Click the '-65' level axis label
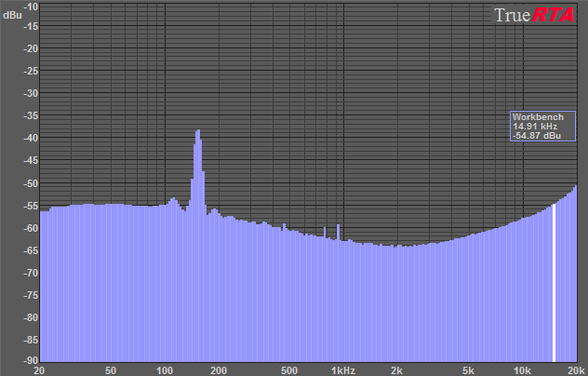This screenshot has width=588, height=376. click(31, 250)
